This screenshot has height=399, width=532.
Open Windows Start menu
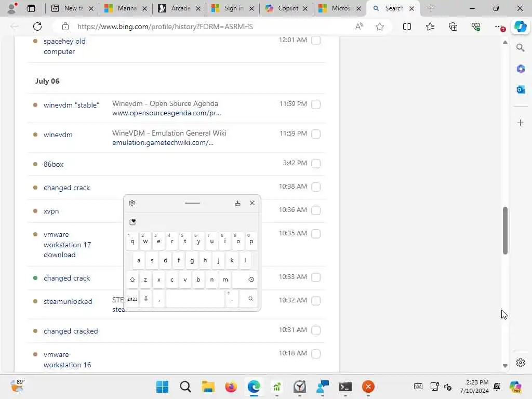[162, 387]
